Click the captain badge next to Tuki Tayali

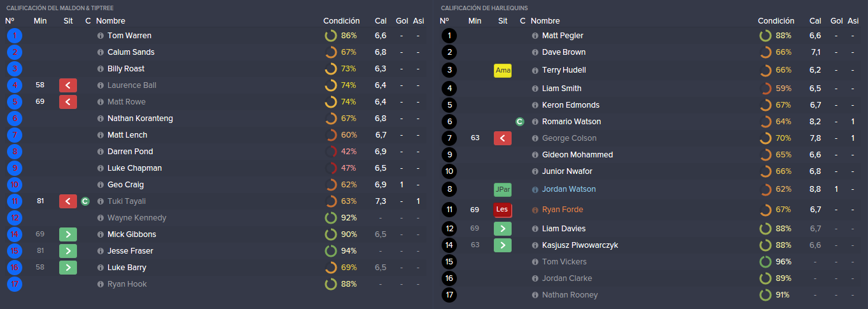tap(85, 201)
